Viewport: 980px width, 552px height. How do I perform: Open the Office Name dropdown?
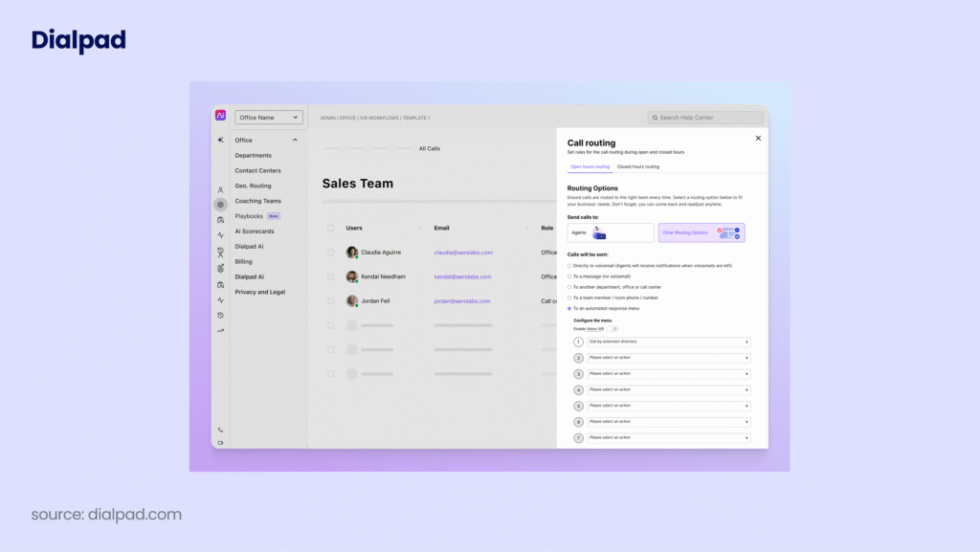[268, 117]
